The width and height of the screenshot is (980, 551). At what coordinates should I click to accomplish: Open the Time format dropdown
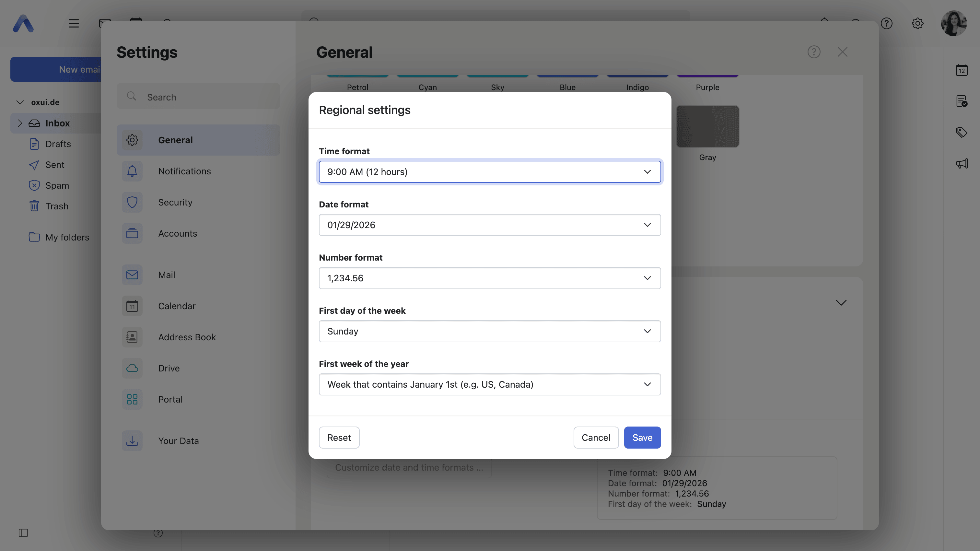click(490, 171)
